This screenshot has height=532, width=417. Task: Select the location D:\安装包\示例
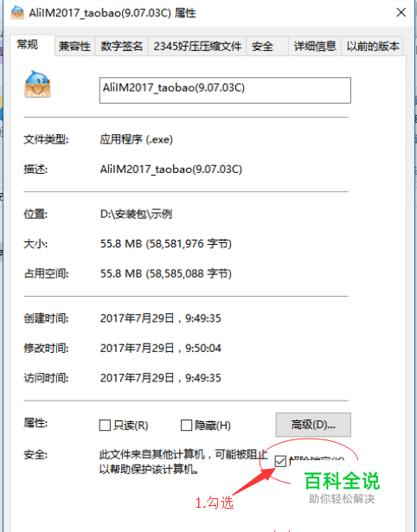(136, 214)
